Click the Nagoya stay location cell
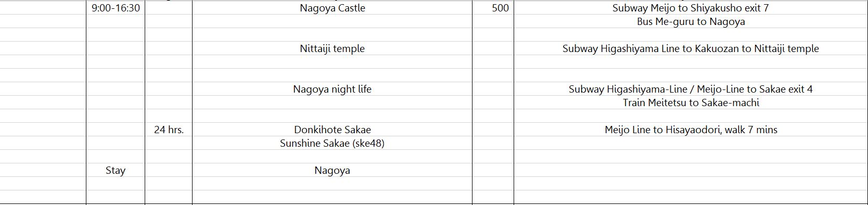The height and width of the screenshot is (205, 868). click(x=332, y=170)
